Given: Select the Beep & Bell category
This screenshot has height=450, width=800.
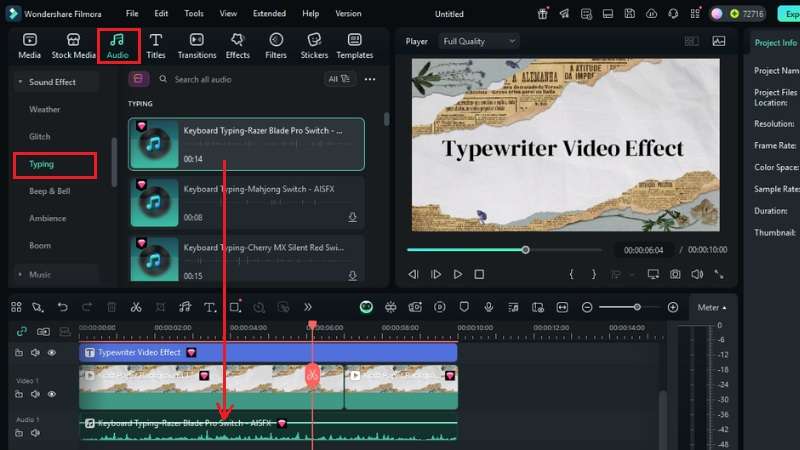Looking at the screenshot, I should coord(49,191).
